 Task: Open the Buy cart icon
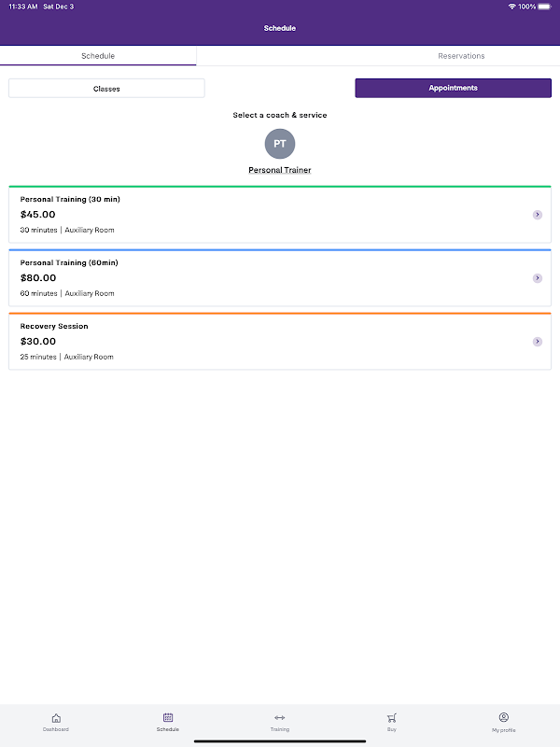point(392,718)
